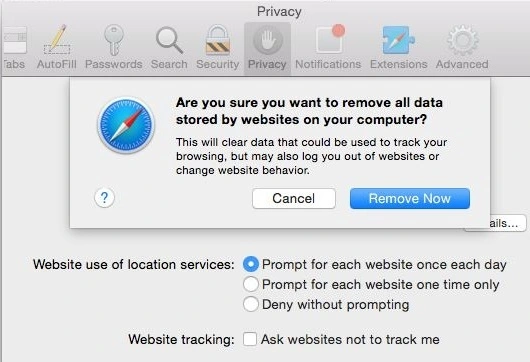The height and width of the screenshot is (362, 530).
Task: Select the Privacy hand icon
Action: click(267, 41)
